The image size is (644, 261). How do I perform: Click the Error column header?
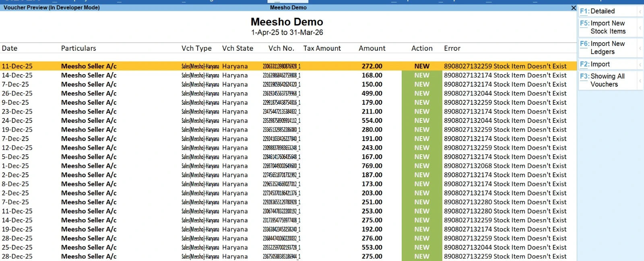(x=452, y=48)
